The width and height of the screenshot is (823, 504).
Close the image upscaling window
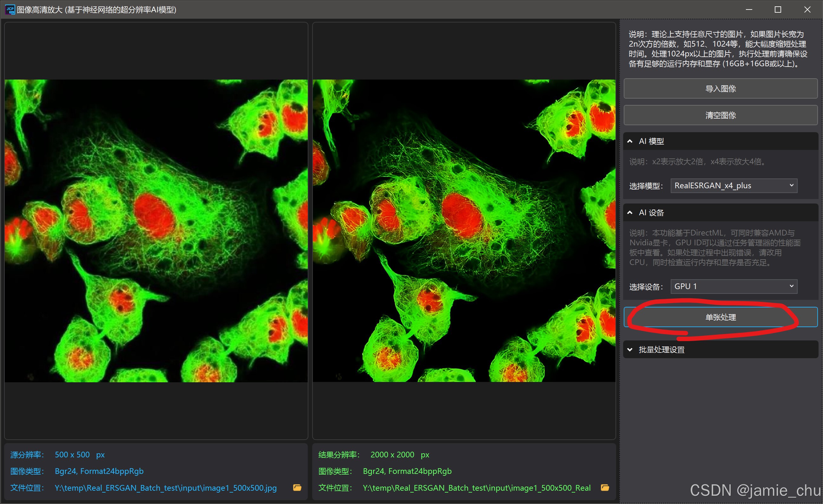click(807, 9)
